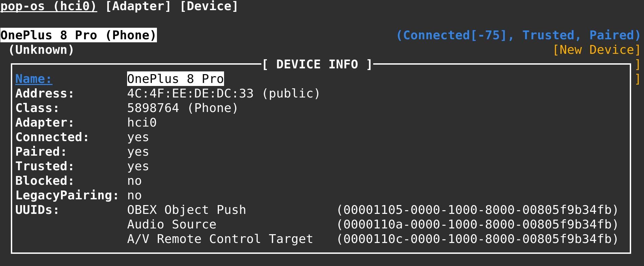The image size is (644, 266).
Task: Click the OBEX Object Push UUID entry
Action: [186, 210]
